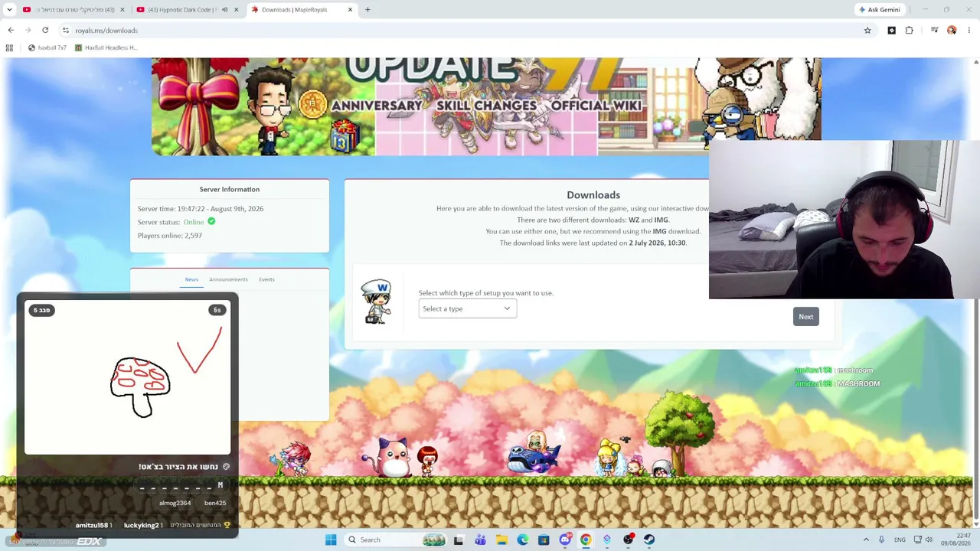Click the 'Players online: 2,597' text

click(x=170, y=236)
